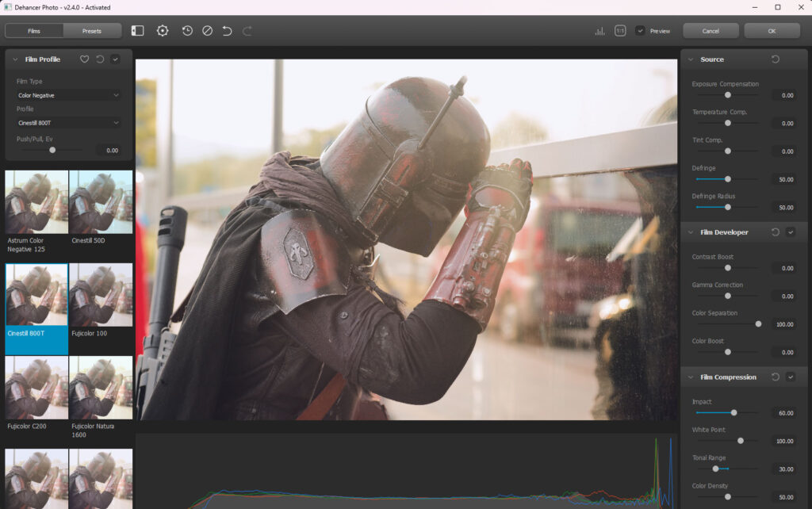812x509 pixels.
Task: Collapse the Source panel
Action: click(691, 59)
